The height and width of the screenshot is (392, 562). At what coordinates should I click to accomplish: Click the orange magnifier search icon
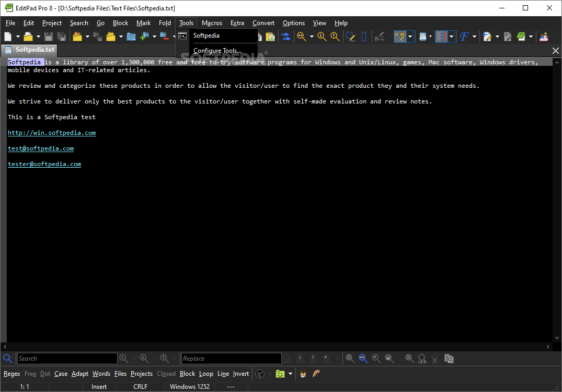tap(302, 37)
